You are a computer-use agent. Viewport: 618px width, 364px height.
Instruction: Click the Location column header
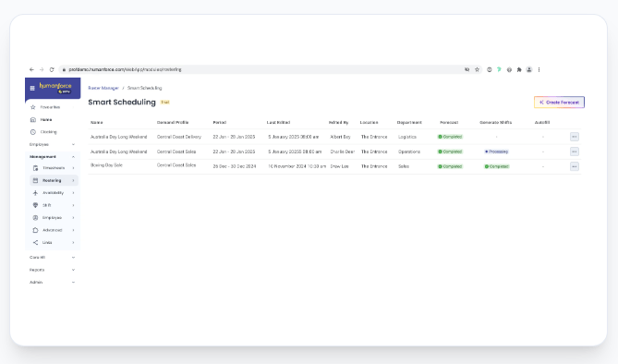[369, 123]
